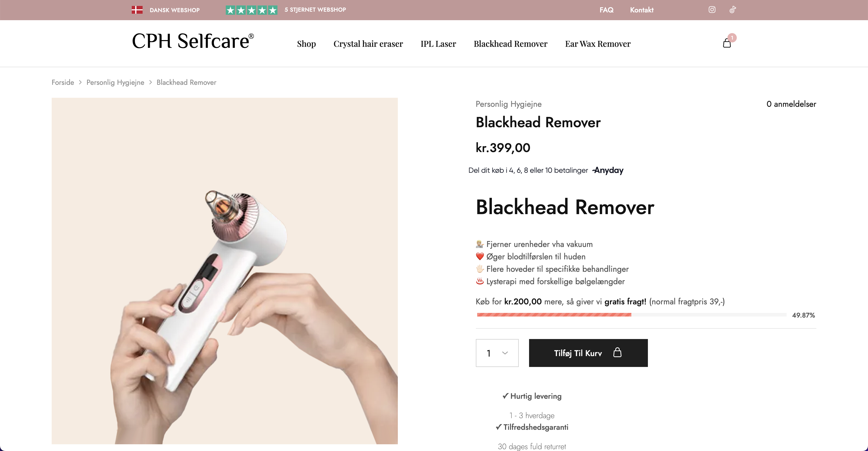Viewport: 868px width, 451px height.
Task: Go to Crystal hair eraser page
Action: [x=368, y=44]
